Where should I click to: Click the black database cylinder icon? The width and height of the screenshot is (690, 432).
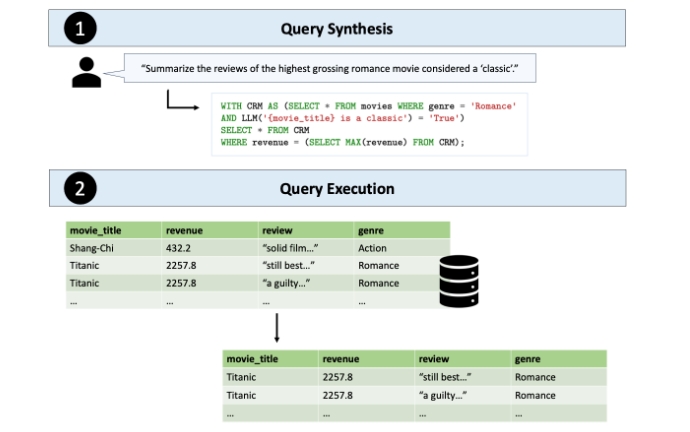point(459,281)
